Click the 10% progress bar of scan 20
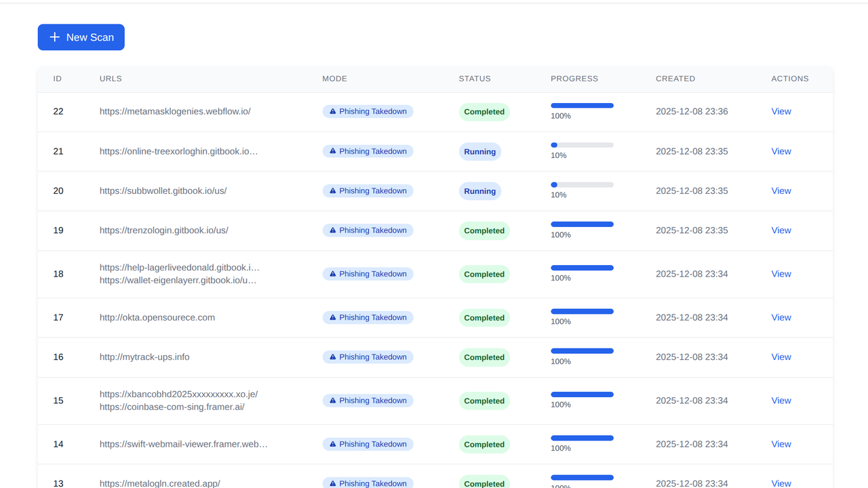This screenshot has height=488, width=868. [582, 184]
